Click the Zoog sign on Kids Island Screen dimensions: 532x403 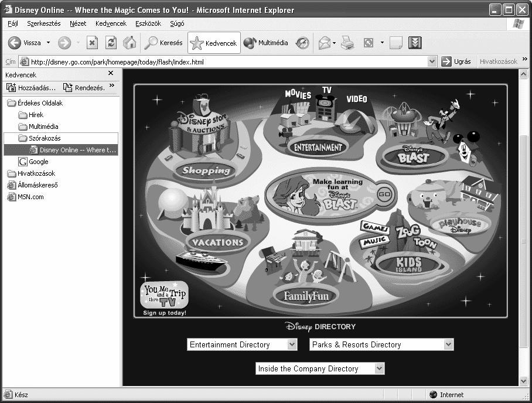[408, 231]
